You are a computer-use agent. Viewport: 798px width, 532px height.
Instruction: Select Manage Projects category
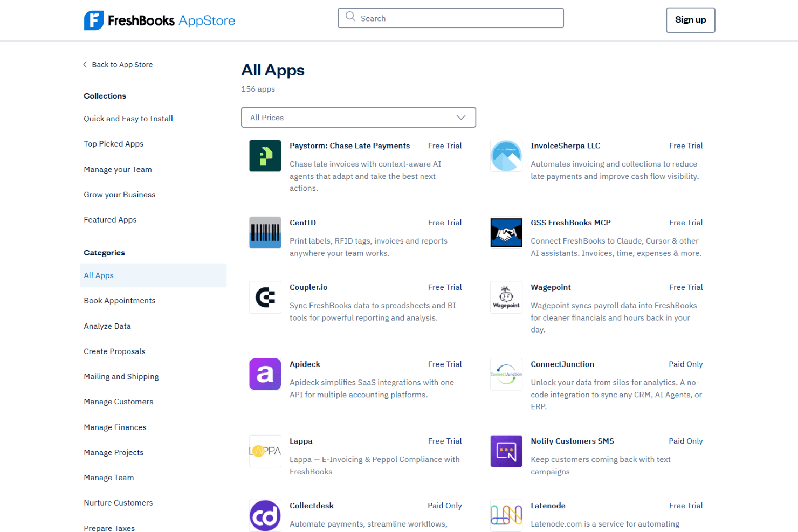click(114, 453)
